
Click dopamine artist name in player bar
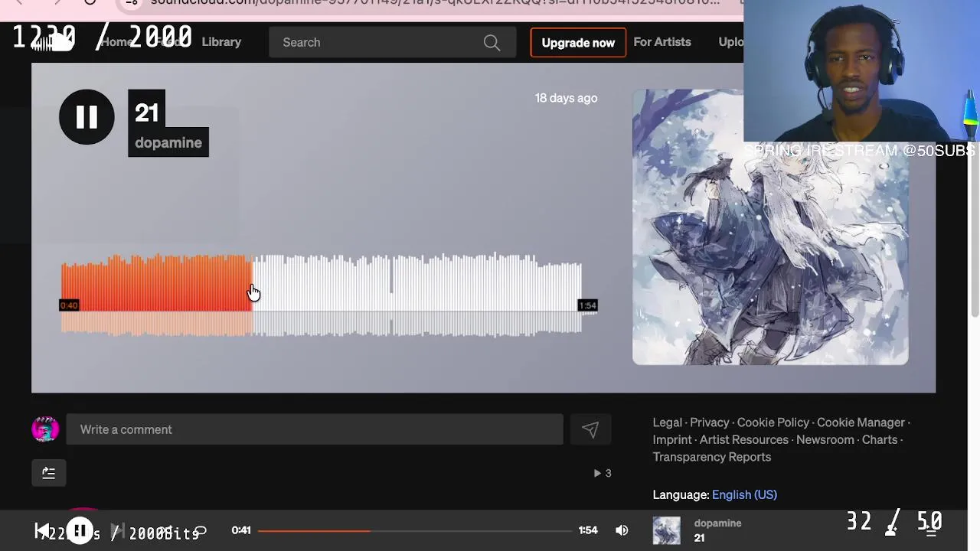tap(717, 523)
